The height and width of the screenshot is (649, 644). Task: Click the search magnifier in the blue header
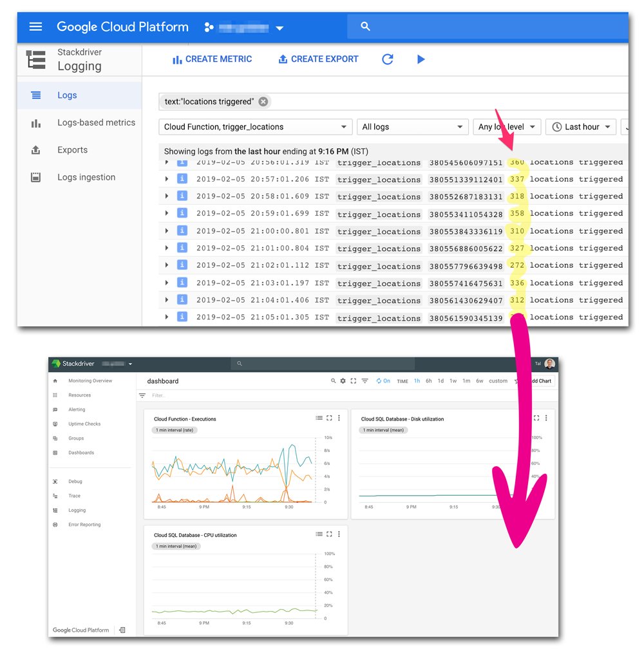click(365, 26)
